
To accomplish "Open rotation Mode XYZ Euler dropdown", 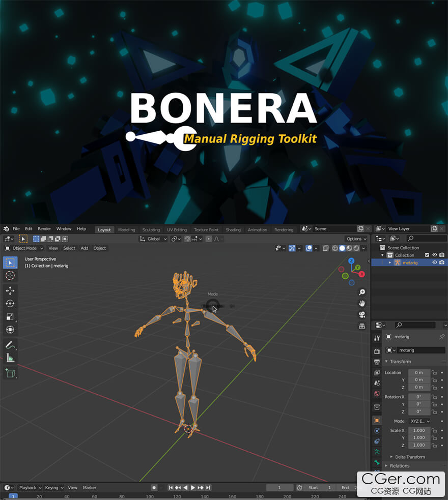I will [x=419, y=421].
